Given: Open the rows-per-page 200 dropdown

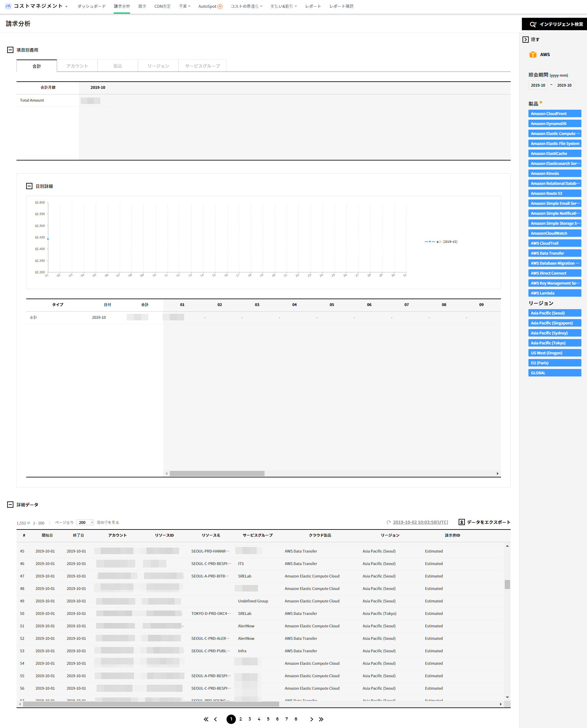Looking at the screenshot, I should (85, 522).
